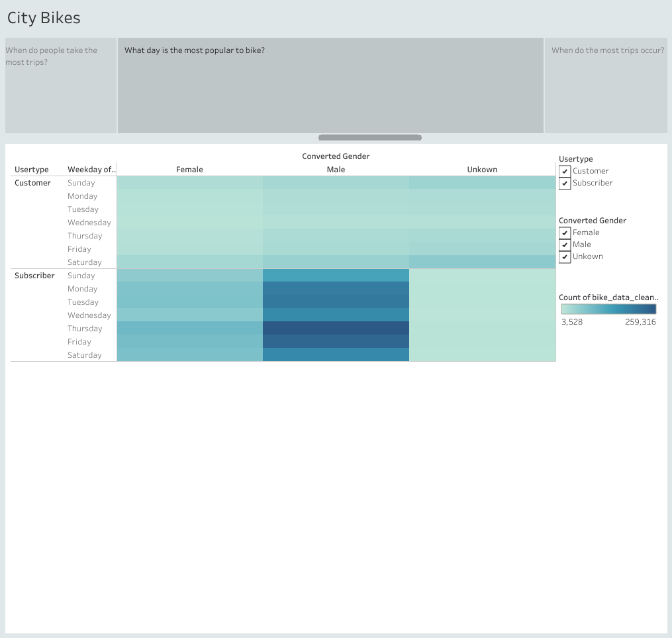Select Customer Tuesday row label

83,209
